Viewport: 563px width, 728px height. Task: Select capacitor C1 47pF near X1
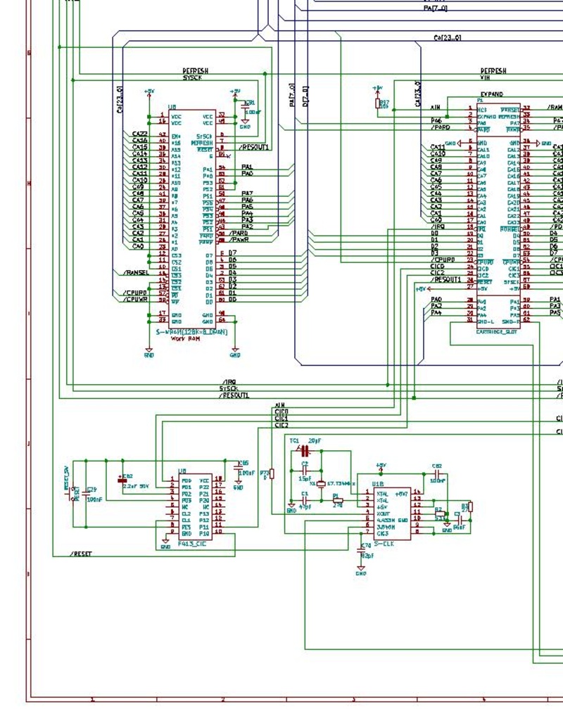coord(305,499)
